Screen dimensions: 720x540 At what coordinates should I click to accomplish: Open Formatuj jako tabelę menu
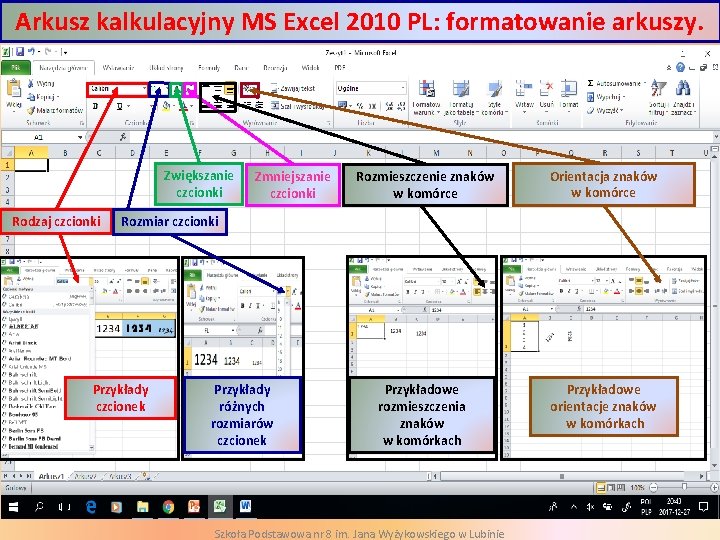click(461, 98)
